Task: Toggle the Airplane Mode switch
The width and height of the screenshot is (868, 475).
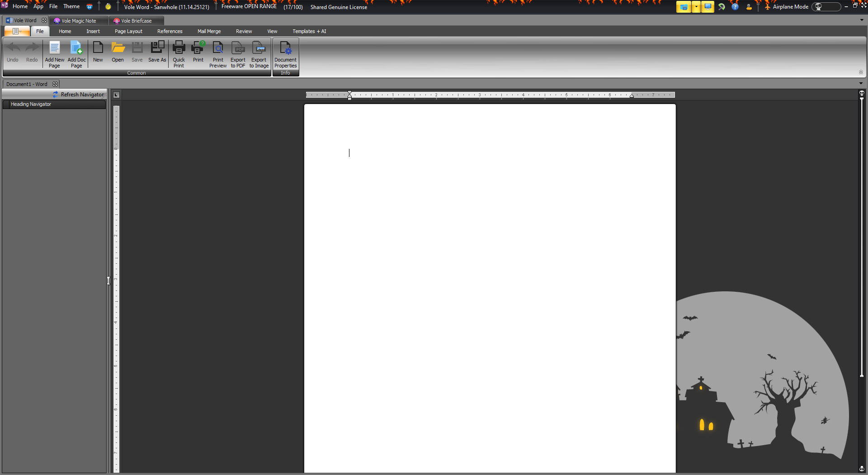Action: click(826, 7)
